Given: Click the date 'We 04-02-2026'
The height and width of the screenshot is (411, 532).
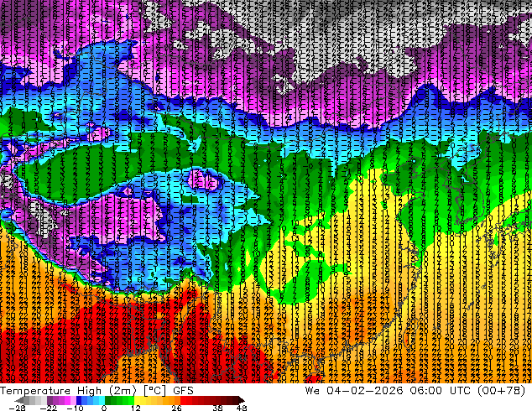Looking at the screenshot, I should (x=354, y=391).
